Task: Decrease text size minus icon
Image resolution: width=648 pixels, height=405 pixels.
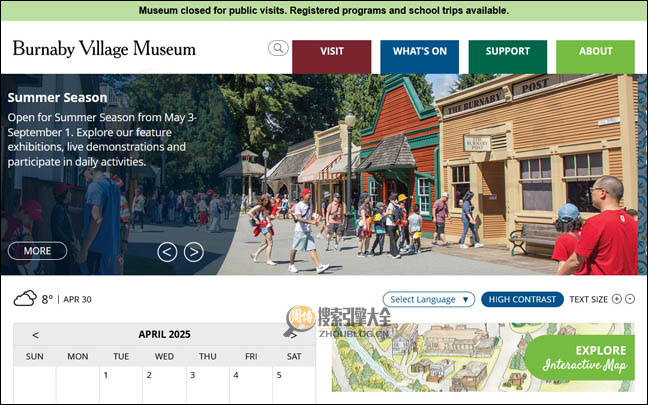Action: coord(630,299)
